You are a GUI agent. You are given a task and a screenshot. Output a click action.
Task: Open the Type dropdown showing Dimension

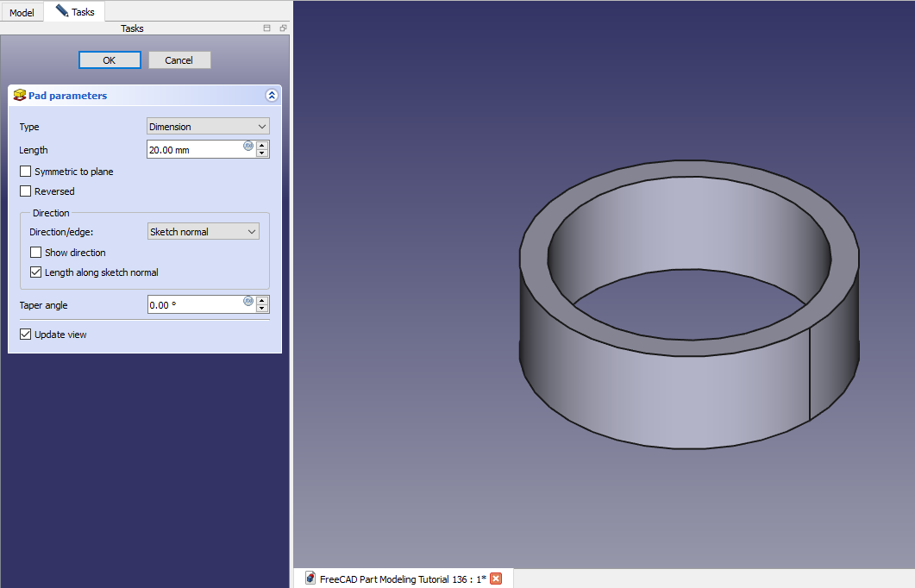pos(208,127)
